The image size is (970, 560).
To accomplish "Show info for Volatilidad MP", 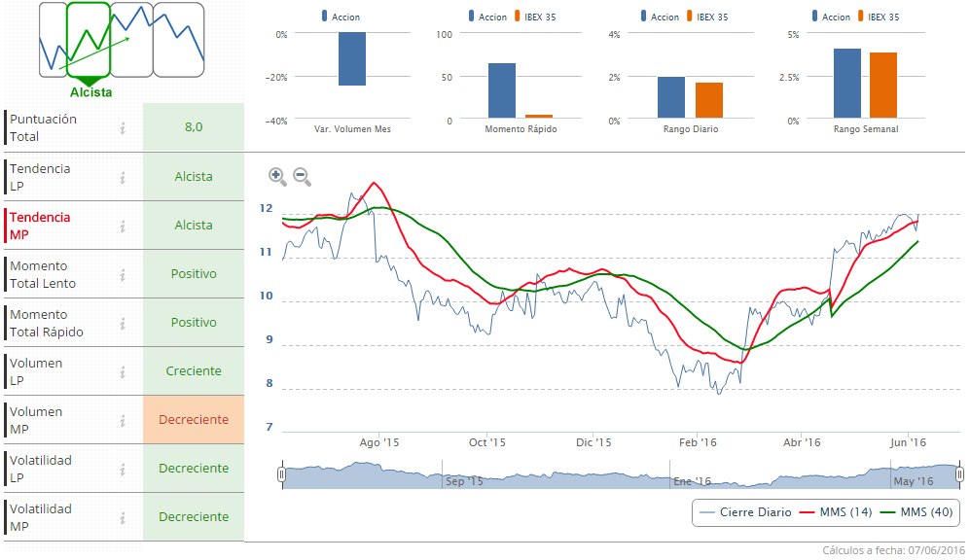I will 124,517.
